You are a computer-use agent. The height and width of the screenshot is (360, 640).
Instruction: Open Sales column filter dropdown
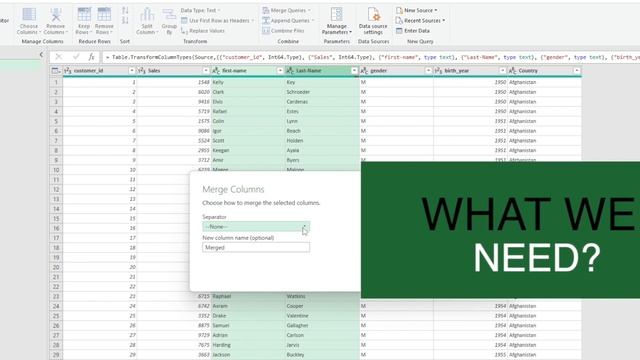[206, 71]
